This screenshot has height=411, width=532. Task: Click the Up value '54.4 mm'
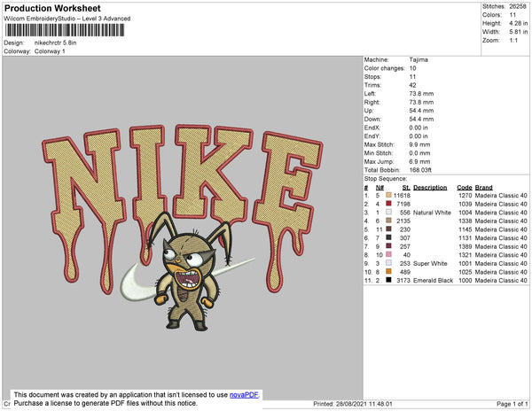point(421,111)
